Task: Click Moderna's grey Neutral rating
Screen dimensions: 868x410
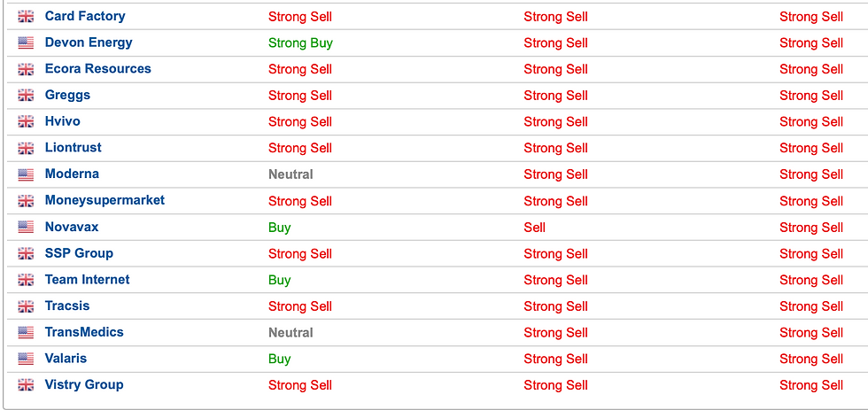Action: coord(291,174)
